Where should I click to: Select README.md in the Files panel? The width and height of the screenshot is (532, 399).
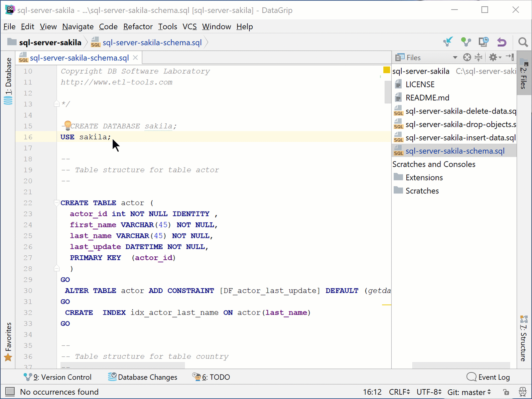pos(428,97)
